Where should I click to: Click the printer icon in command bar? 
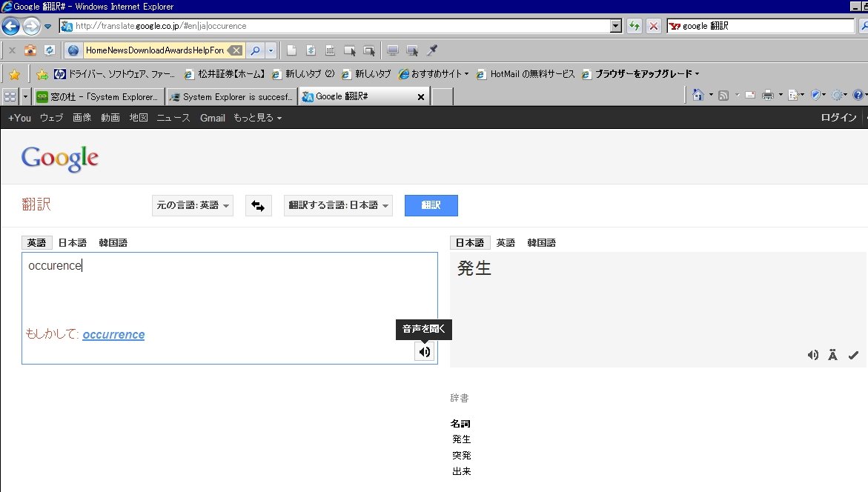click(768, 96)
